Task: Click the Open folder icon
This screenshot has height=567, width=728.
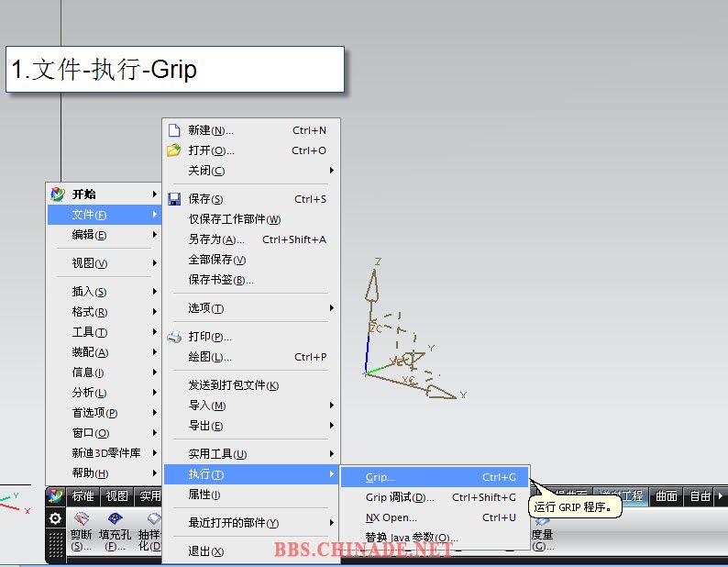Action: click(x=173, y=150)
